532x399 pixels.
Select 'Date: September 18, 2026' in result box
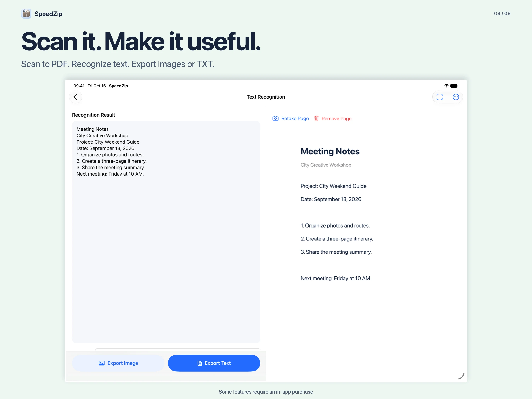(x=105, y=148)
